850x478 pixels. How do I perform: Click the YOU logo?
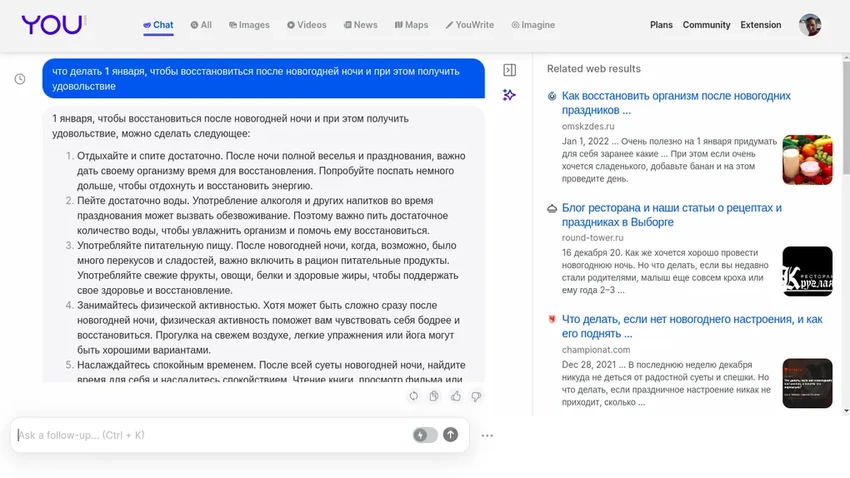[x=52, y=25]
